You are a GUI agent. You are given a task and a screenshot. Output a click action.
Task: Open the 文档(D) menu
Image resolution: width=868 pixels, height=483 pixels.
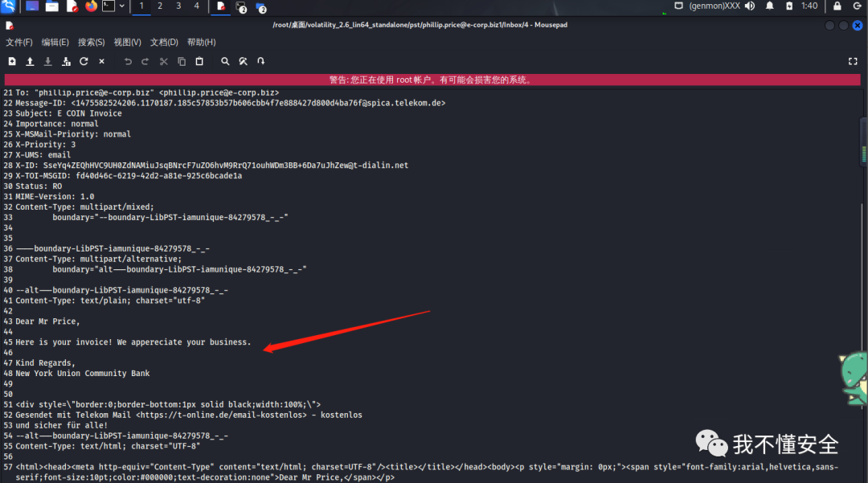(164, 43)
